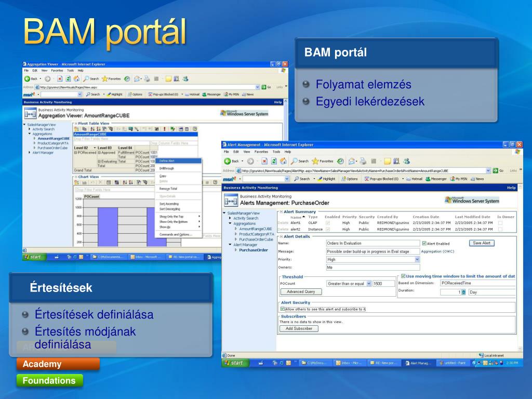Viewport: 532px width, 399px height.
Task: Click sort ascending icon in Pivot Table toolbar
Action: pos(92,129)
